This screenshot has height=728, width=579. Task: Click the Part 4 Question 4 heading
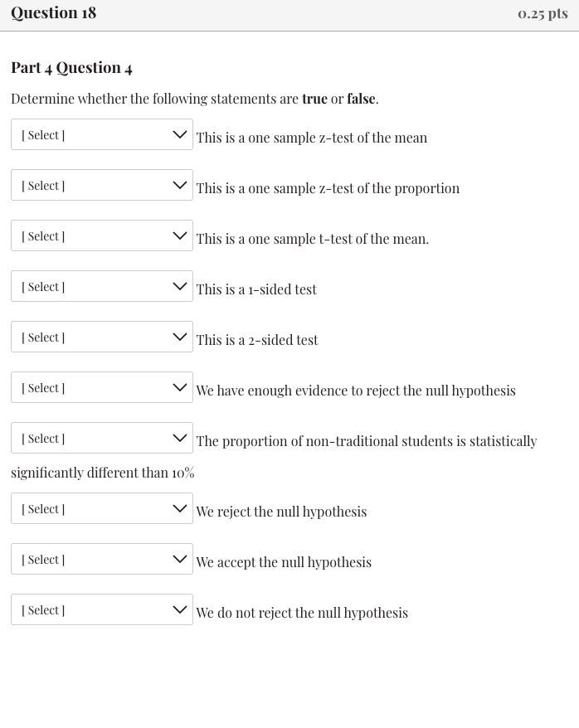coord(71,67)
